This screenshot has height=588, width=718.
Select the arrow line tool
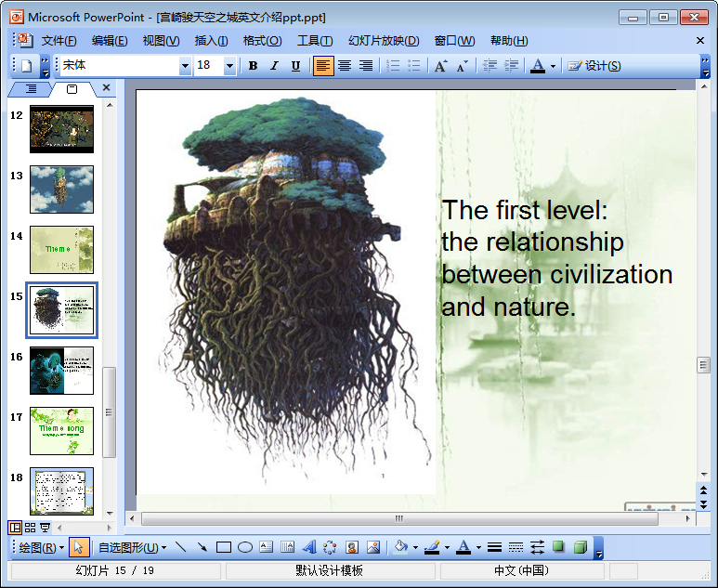(x=202, y=547)
